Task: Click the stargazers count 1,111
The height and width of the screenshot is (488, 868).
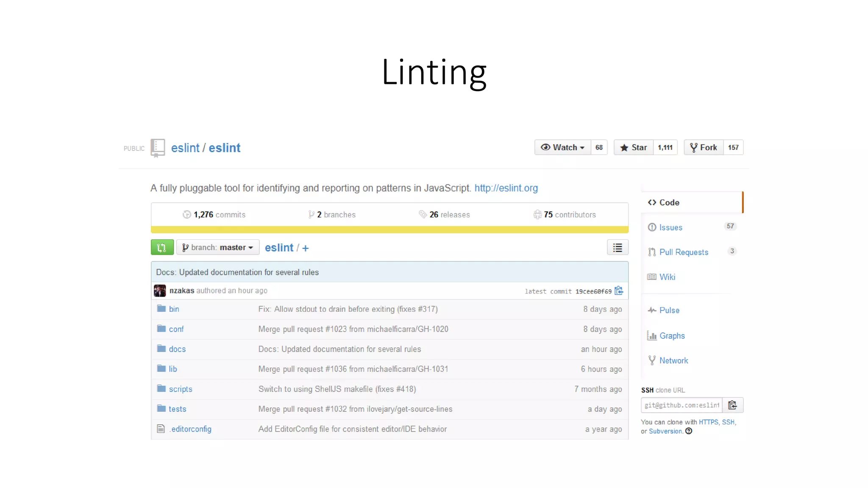Action: (665, 147)
